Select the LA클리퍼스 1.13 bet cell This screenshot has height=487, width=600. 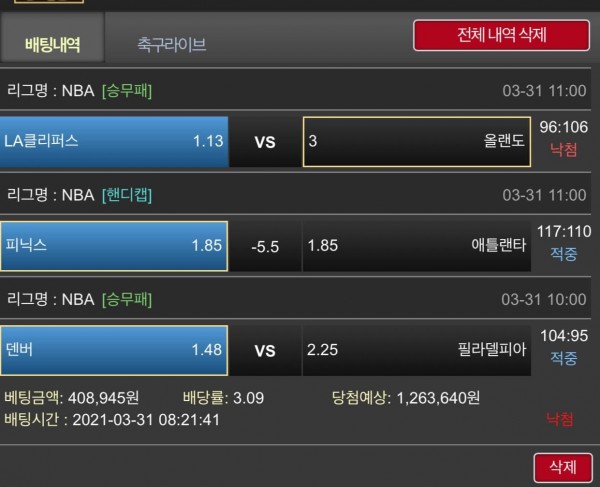click(114, 142)
